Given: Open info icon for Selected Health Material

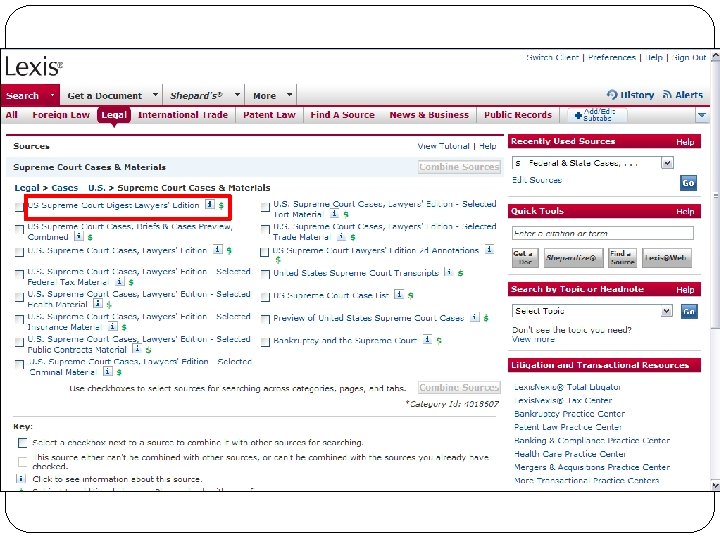Looking at the screenshot, I should (98, 304).
